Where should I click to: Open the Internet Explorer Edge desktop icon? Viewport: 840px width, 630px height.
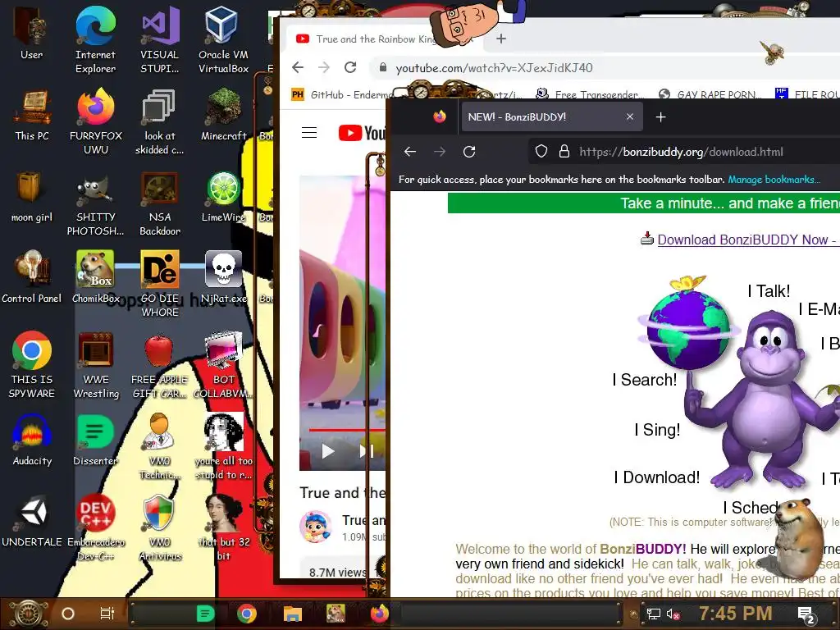95,39
